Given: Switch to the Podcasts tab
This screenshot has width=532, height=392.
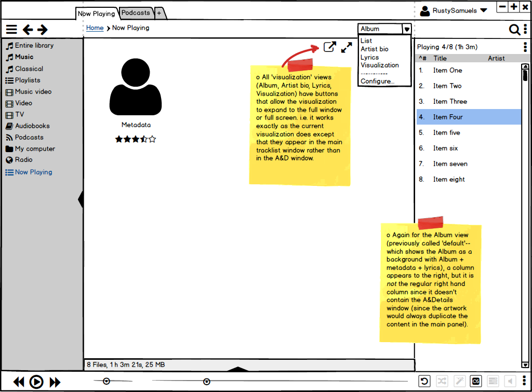Looking at the screenshot, I should click(136, 12).
